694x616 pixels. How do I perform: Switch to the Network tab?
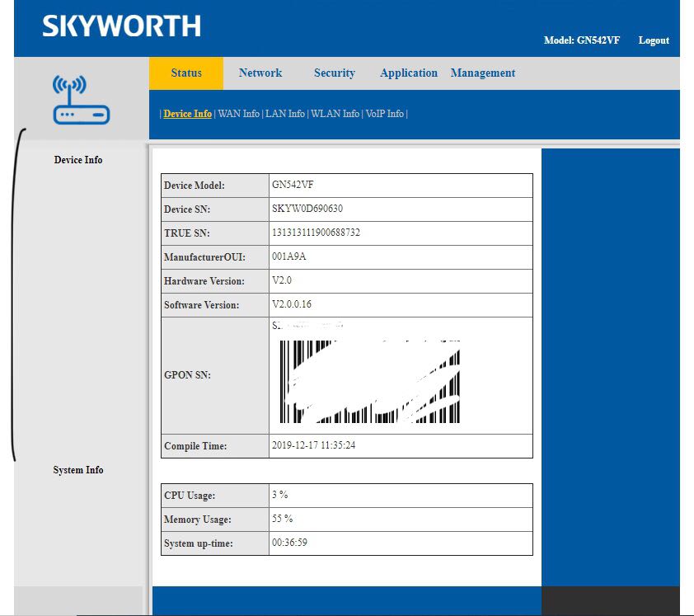[260, 73]
